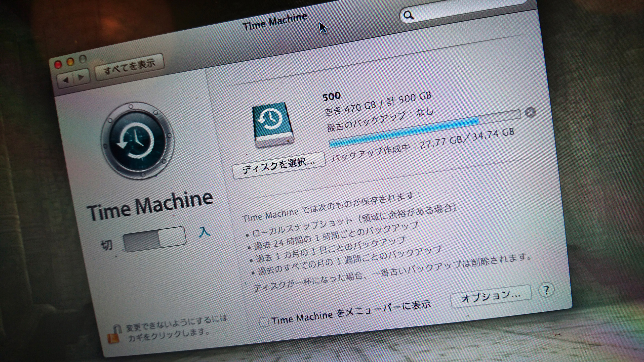Click the すべてを表示 button
The height and width of the screenshot is (362, 644).
point(130,67)
